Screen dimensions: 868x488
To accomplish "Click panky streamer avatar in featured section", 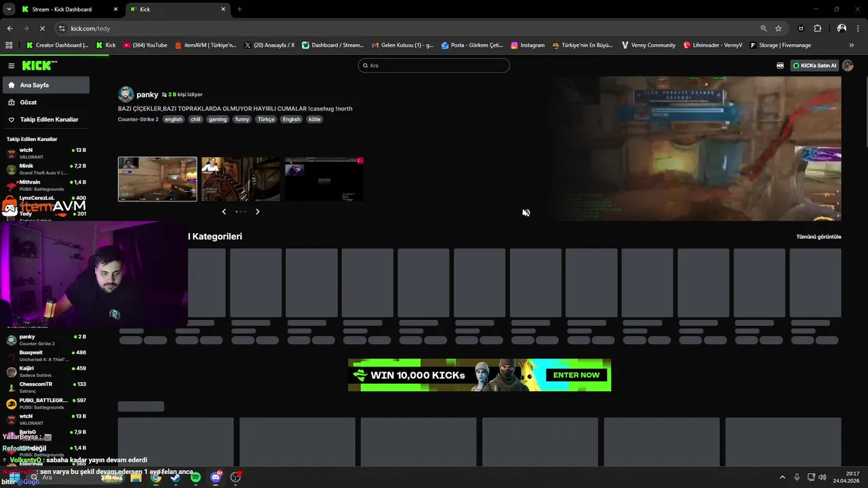I will pos(125,94).
